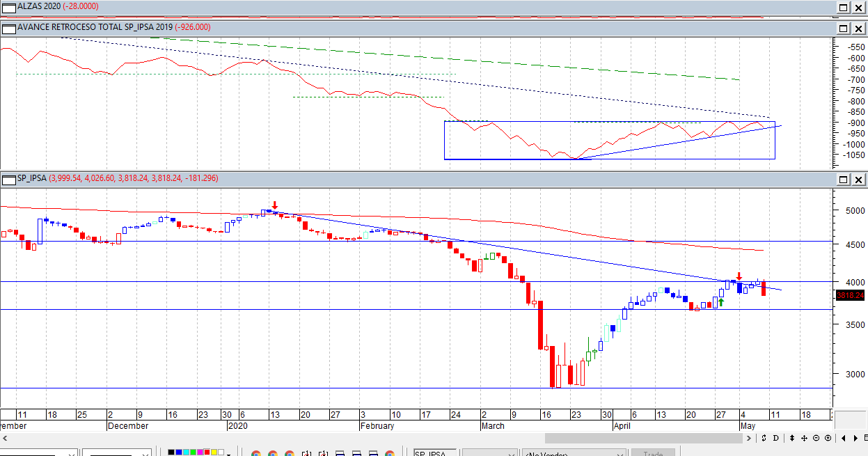Zoom out with the minus circle icon
868x456 pixels.
(x=816, y=438)
